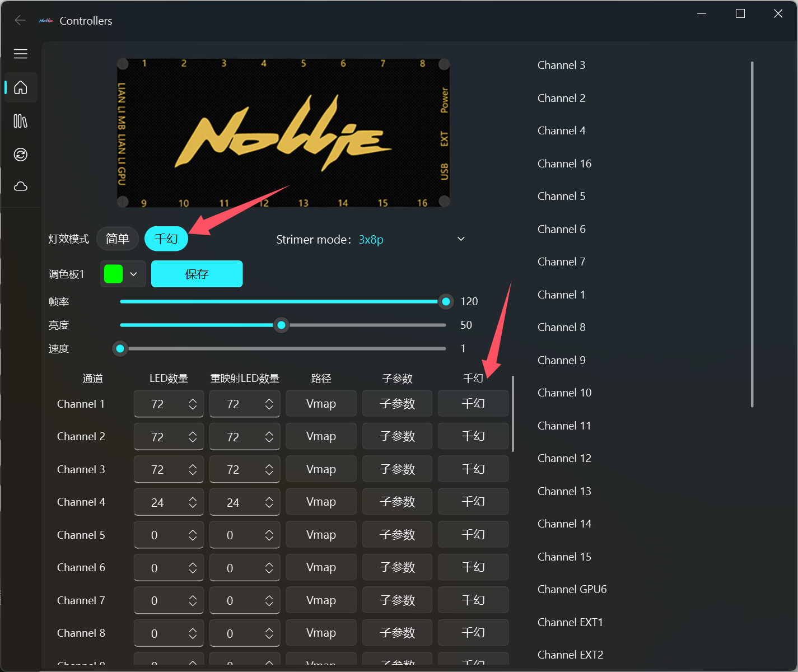Click the 保存 save button
The width and height of the screenshot is (798, 672).
point(197,274)
